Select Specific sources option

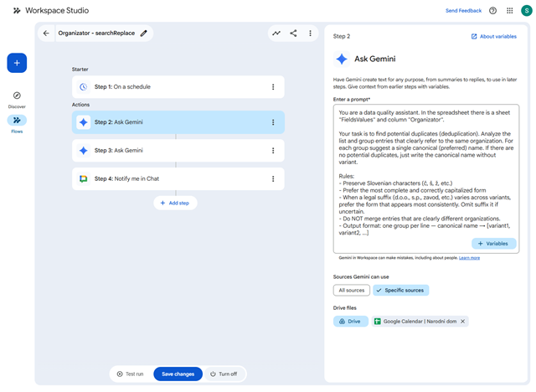pos(400,290)
